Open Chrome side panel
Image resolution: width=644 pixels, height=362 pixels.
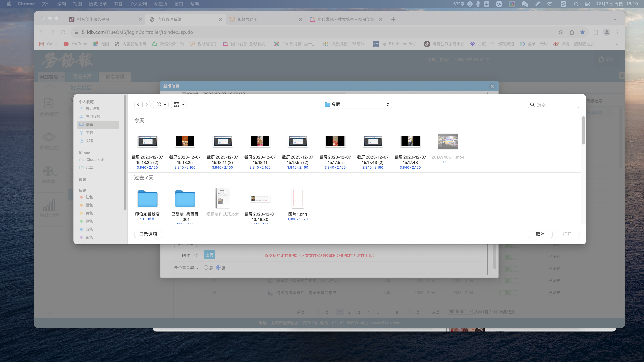click(596, 32)
